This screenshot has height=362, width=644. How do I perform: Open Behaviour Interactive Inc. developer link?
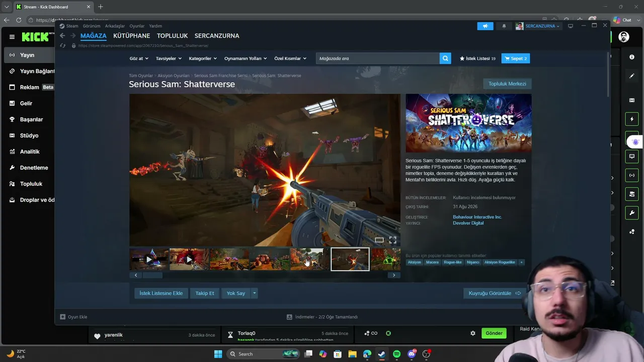click(x=477, y=217)
